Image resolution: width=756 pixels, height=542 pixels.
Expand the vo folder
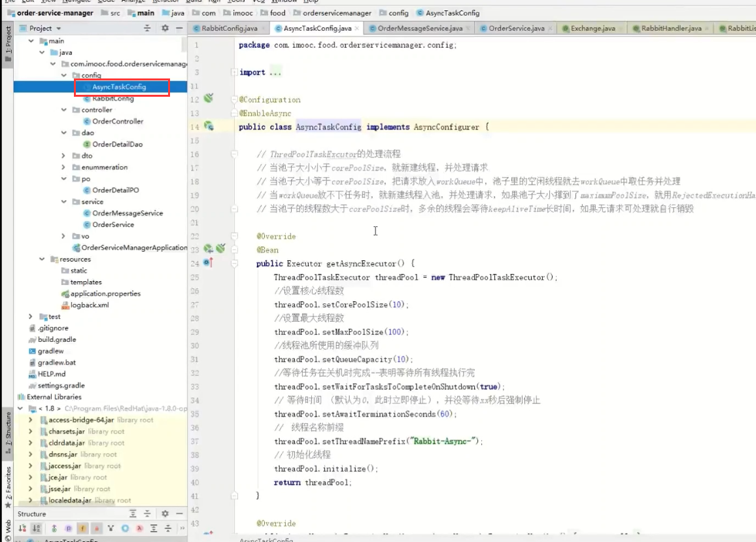coord(63,236)
